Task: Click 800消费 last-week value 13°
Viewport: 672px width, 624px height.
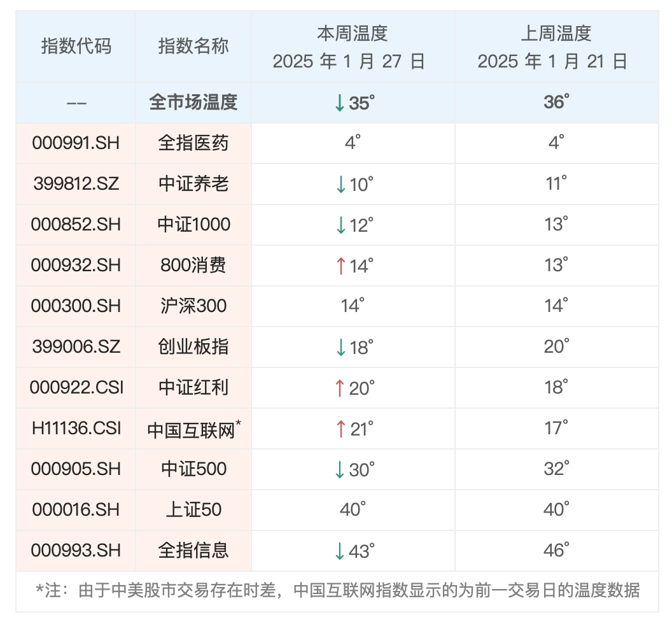Action: [x=556, y=265]
